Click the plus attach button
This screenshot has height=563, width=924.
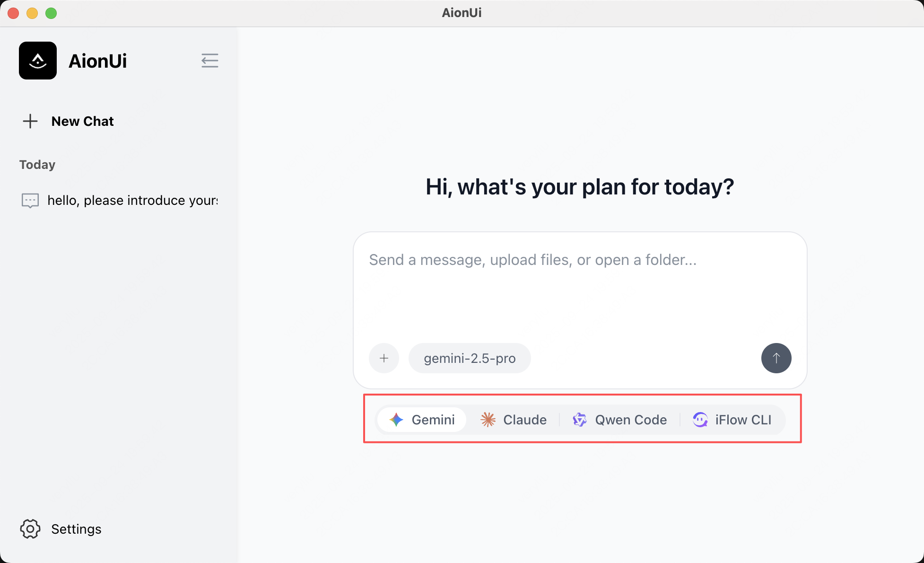coord(384,358)
